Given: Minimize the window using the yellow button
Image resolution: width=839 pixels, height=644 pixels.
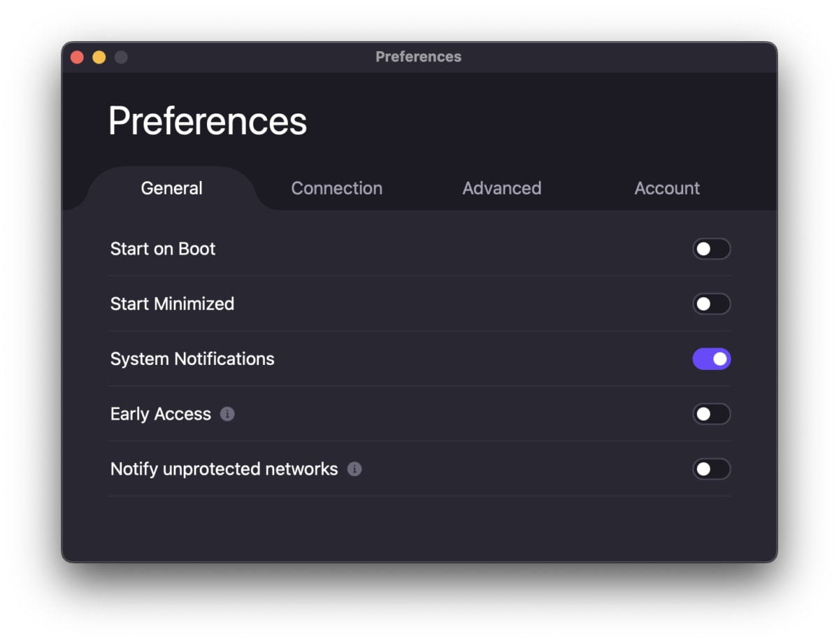Looking at the screenshot, I should 99,57.
